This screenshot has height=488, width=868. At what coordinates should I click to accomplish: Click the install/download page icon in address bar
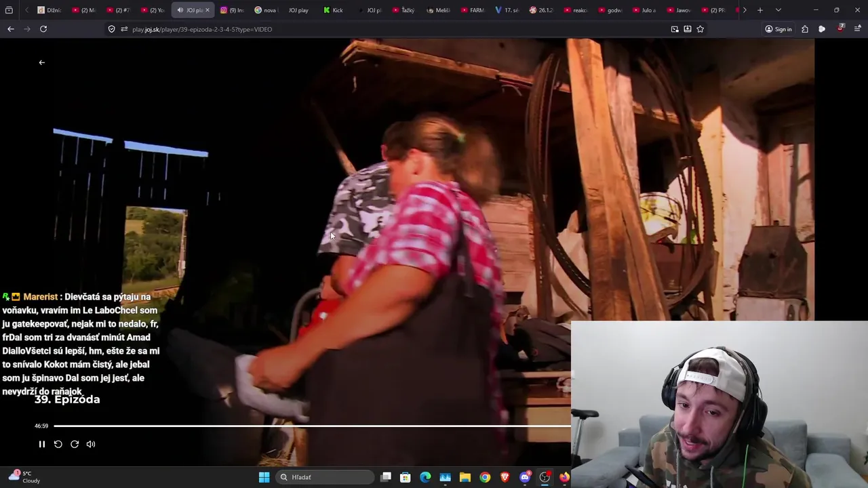tap(688, 29)
